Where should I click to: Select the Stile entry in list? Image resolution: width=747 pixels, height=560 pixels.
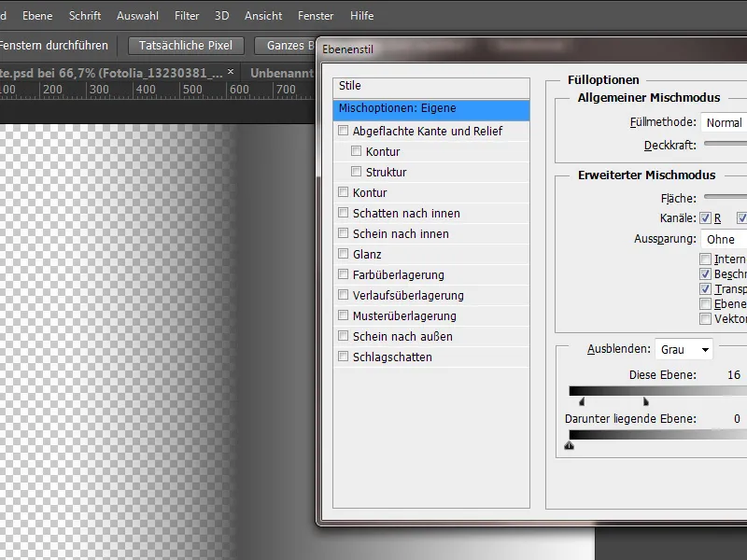click(431, 86)
